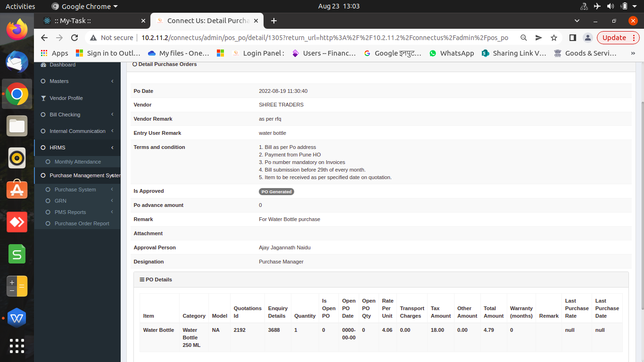
Task: Click PO Details panel header
Action: coord(381,280)
